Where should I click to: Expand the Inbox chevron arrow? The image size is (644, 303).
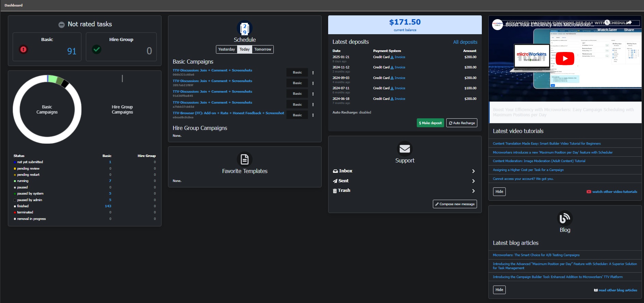coord(474,171)
